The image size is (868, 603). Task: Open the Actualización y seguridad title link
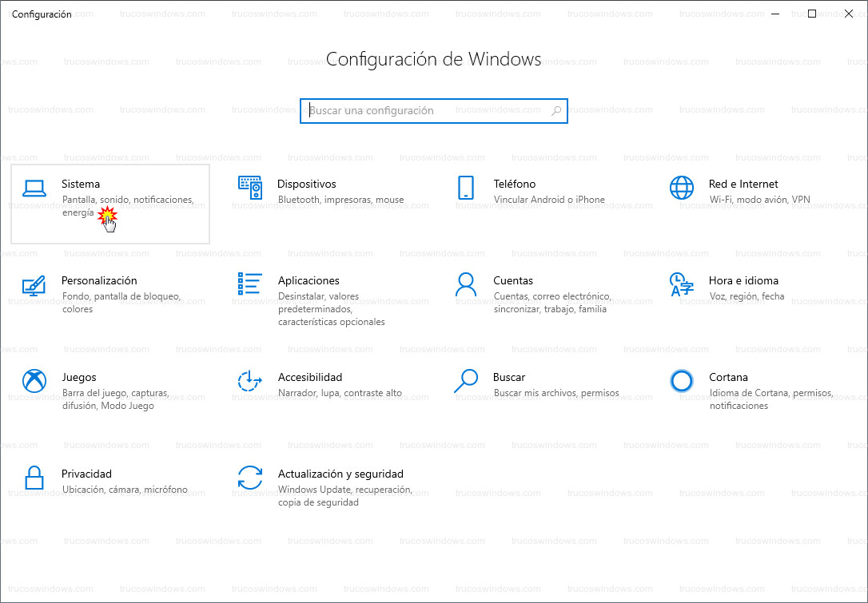(x=340, y=474)
